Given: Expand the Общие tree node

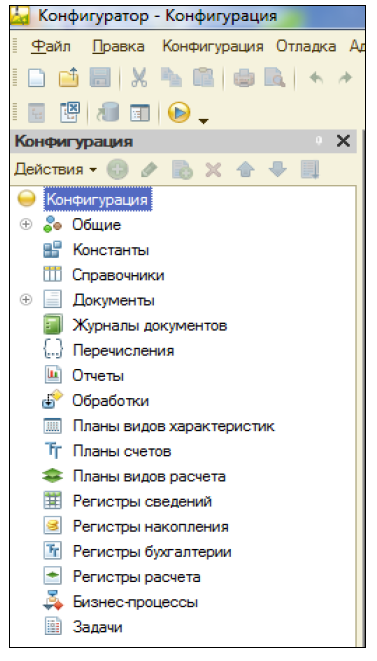Looking at the screenshot, I should tap(26, 224).
